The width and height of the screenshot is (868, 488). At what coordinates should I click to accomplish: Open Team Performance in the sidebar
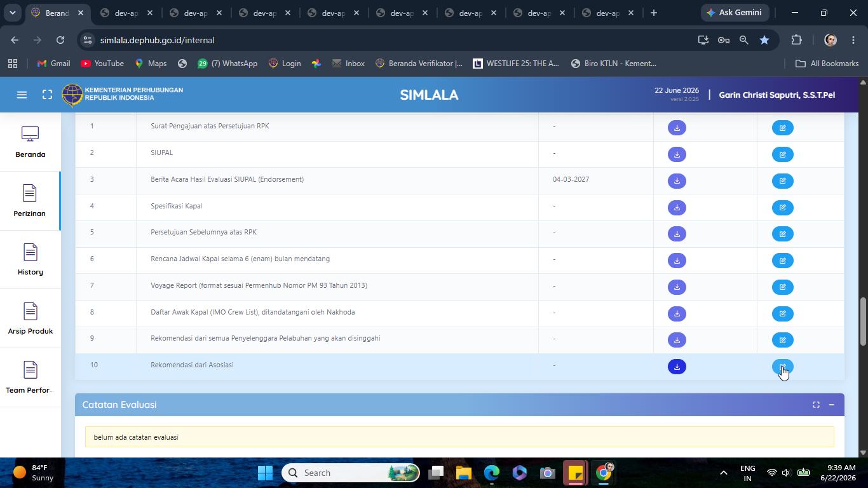click(x=30, y=377)
